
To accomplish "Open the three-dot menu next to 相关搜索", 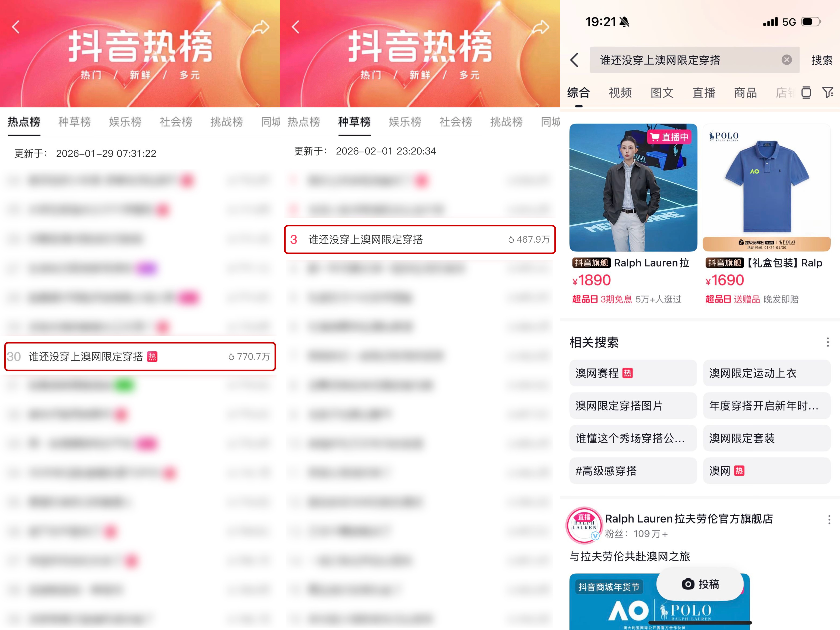I will [x=828, y=342].
